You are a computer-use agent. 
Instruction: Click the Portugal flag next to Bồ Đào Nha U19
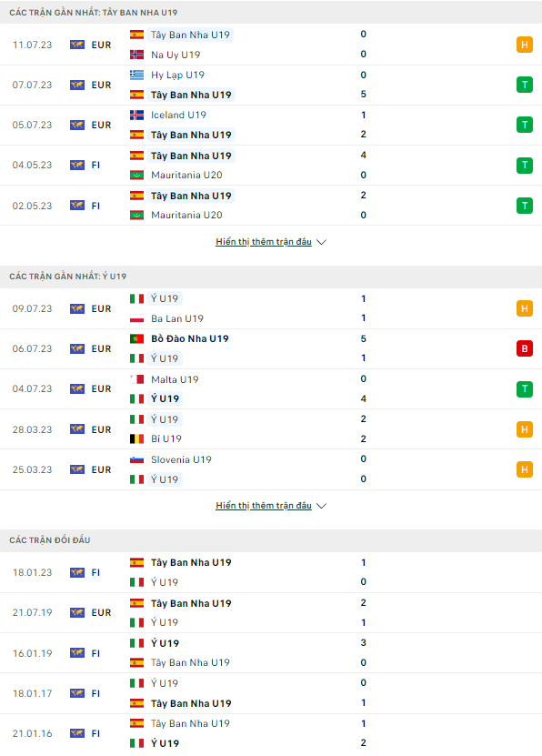(x=136, y=339)
